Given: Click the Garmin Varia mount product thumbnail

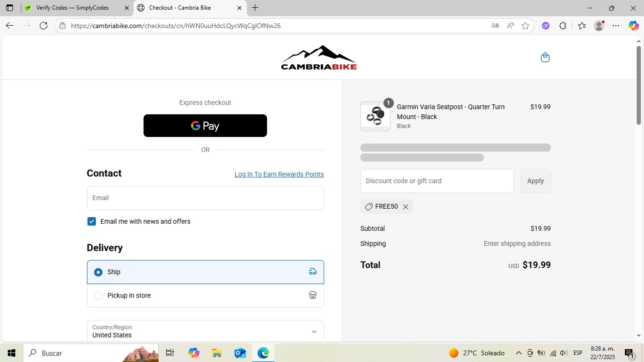Looking at the screenshot, I should (375, 116).
